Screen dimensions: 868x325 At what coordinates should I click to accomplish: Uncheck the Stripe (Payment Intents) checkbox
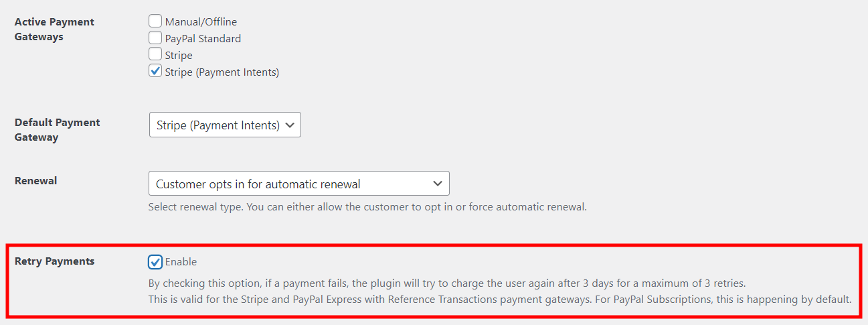155,71
